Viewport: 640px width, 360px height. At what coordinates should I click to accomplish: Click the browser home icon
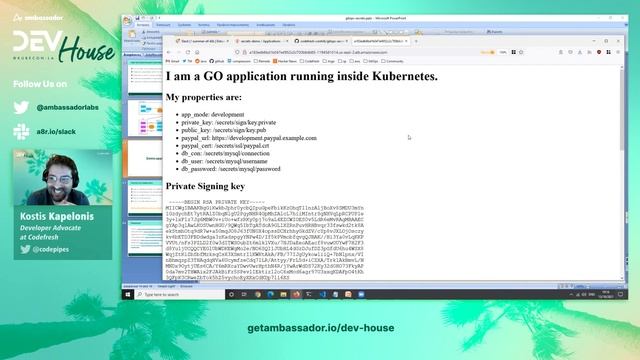click(x=197, y=52)
